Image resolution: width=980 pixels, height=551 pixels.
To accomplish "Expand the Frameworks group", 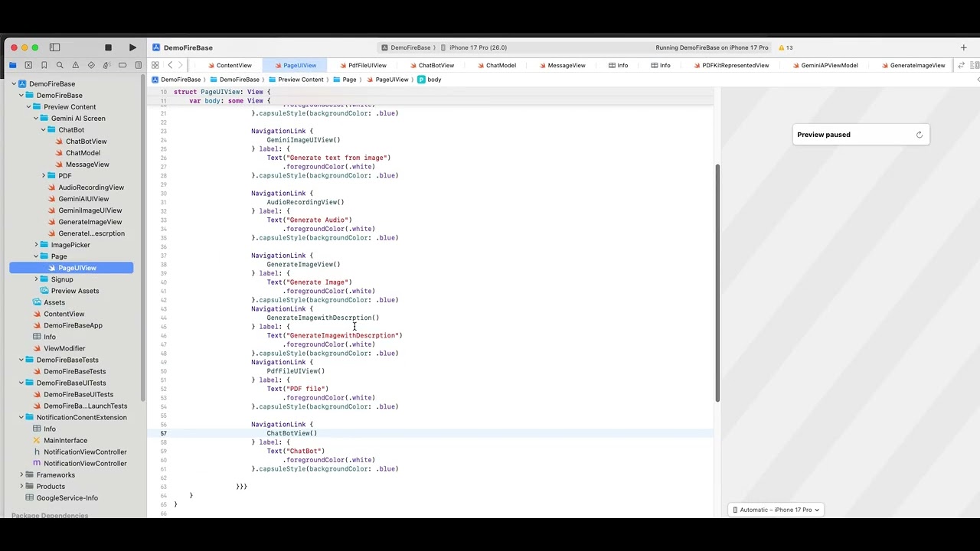I will 21,474.
